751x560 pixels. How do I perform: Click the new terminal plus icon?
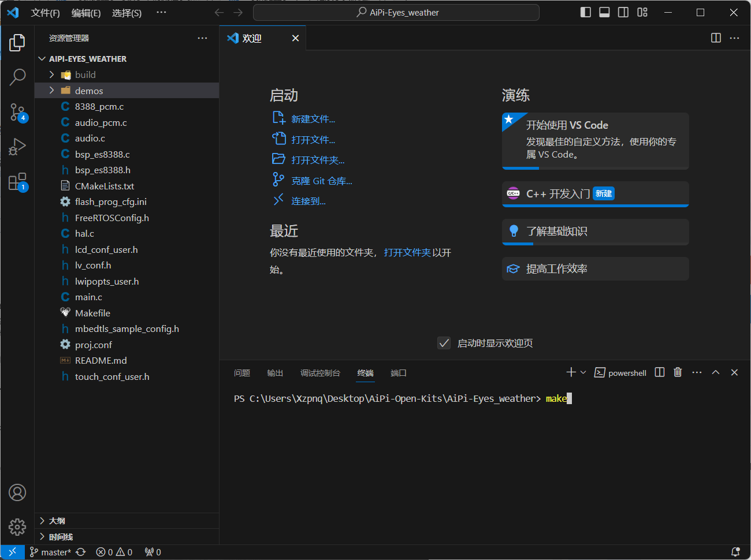571,372
